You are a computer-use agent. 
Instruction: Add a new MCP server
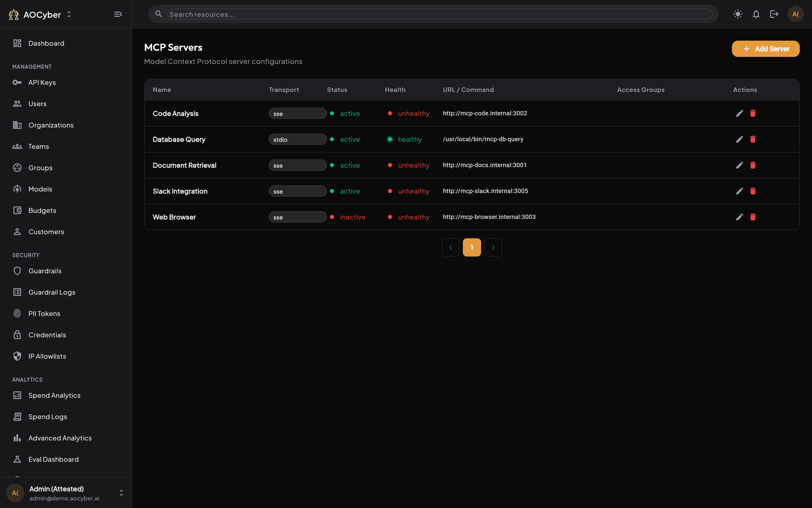[x=766, y=49]
